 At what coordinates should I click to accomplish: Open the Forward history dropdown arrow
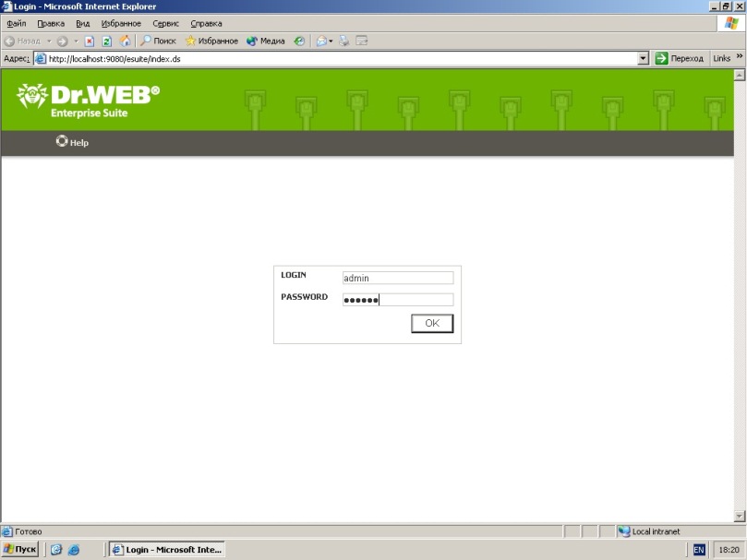tap(76, 41)
